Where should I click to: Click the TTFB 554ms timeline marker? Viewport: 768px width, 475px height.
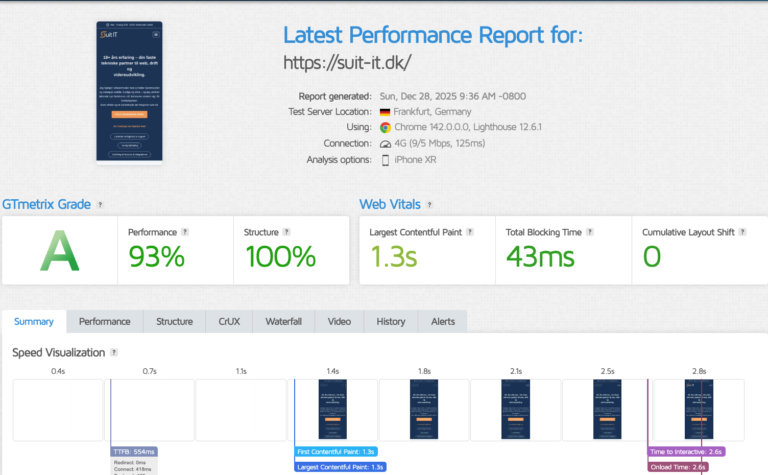(x=134, y=451)
